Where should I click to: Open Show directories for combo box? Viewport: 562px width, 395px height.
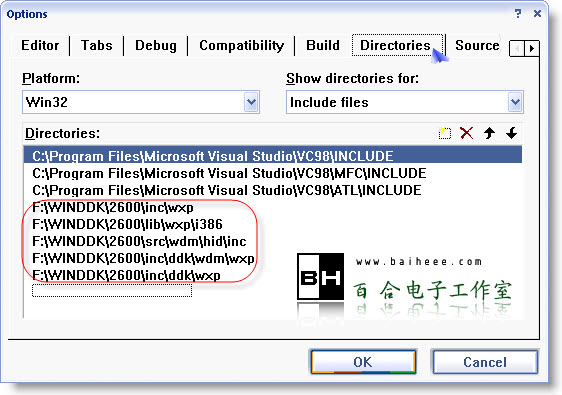(x=405, y=102)
